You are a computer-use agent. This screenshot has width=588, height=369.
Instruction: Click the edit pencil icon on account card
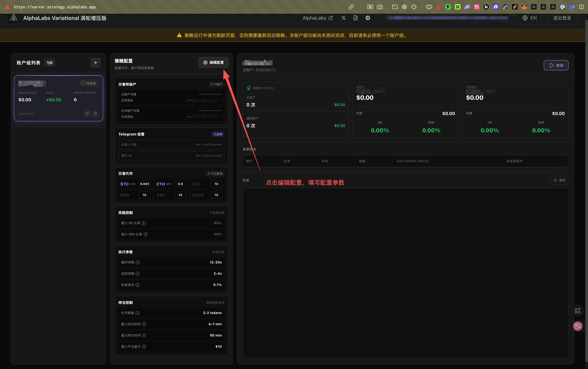87,114
